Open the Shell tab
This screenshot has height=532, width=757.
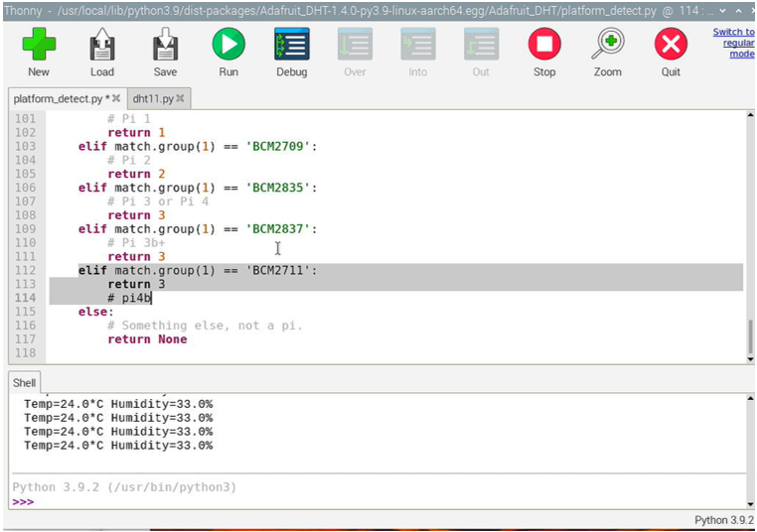click(24, 383)
